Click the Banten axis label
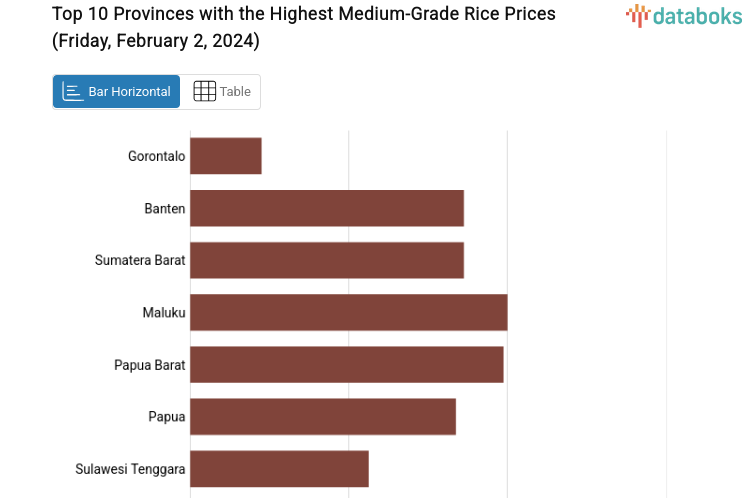 pyautogui.click(x=164, y=208)
